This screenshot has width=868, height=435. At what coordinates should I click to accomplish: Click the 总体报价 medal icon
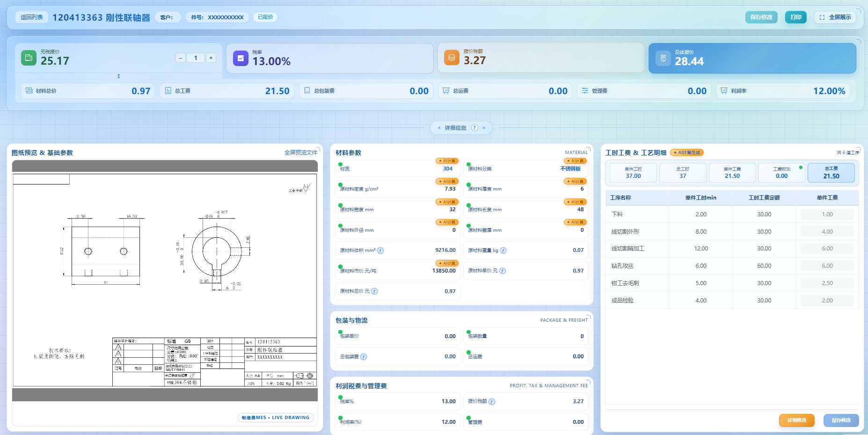click(x=663, y=58)
